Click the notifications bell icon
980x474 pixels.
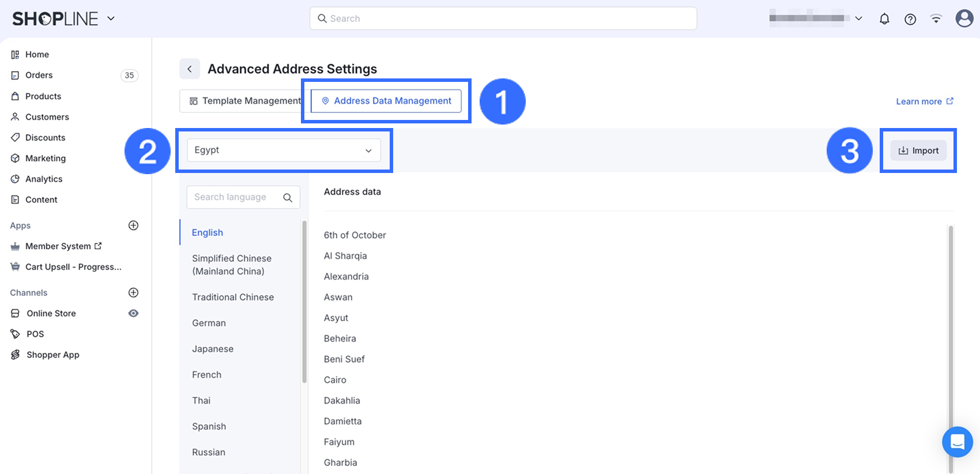pyautogui.click(x=884, y=19)
